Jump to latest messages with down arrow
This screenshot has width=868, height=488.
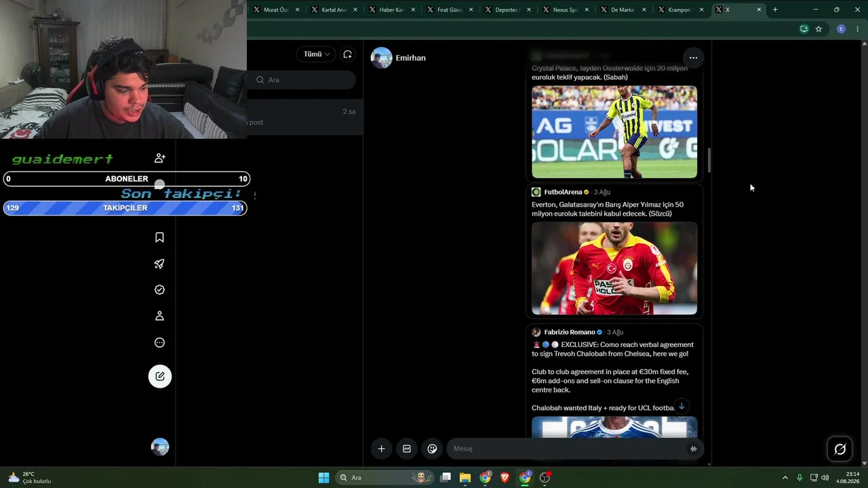pyautogui.click(x=682, y=407)
